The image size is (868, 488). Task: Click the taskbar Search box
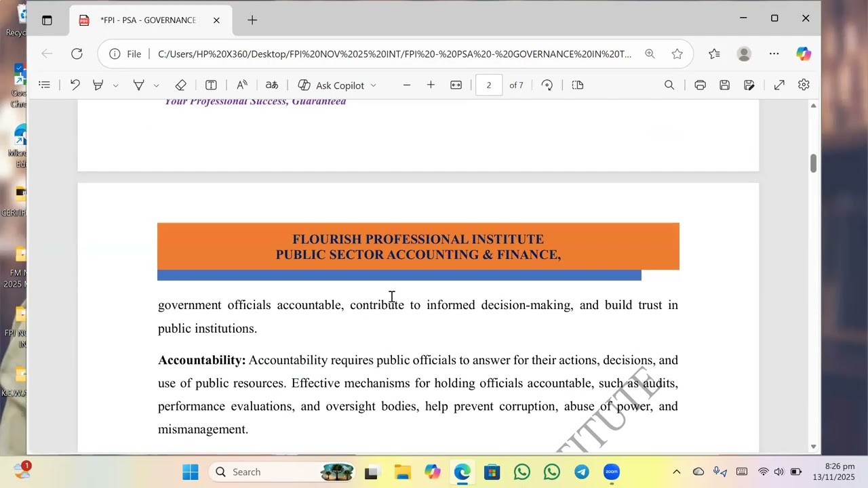tap(282, 472)
